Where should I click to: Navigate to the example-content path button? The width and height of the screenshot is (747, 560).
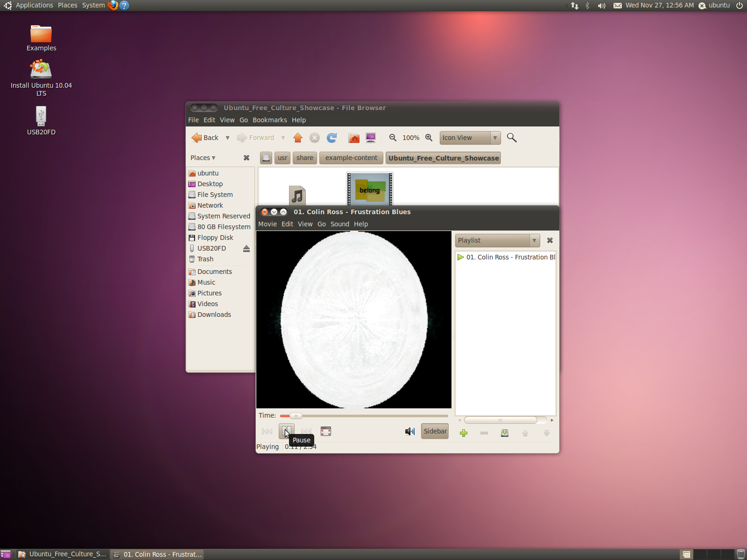tap(351, 158)
